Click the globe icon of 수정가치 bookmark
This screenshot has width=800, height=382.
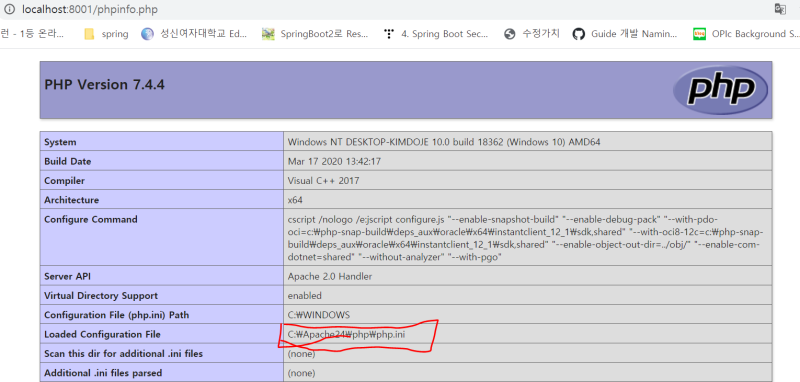click(x=509, y=34)
